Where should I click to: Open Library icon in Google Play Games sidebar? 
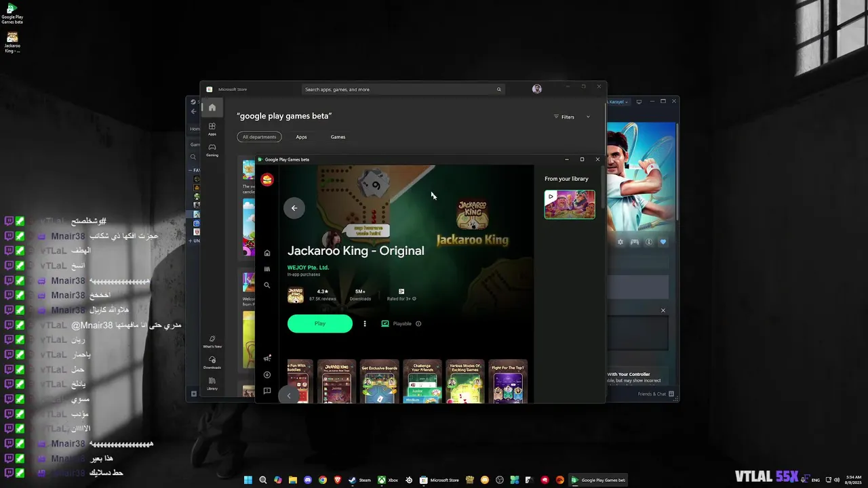267,269
